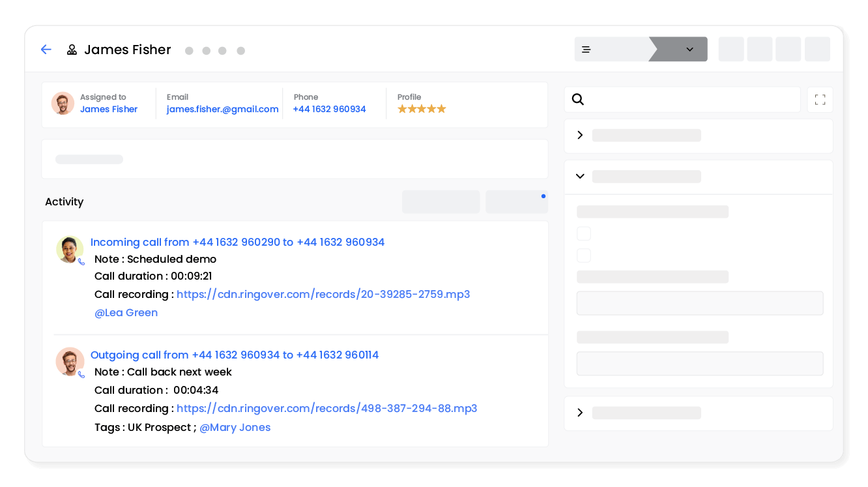Expand the first collapsed section in sidebar
Image resolution: width=868 pixels, height=487 pixels.
coord(580,135)
